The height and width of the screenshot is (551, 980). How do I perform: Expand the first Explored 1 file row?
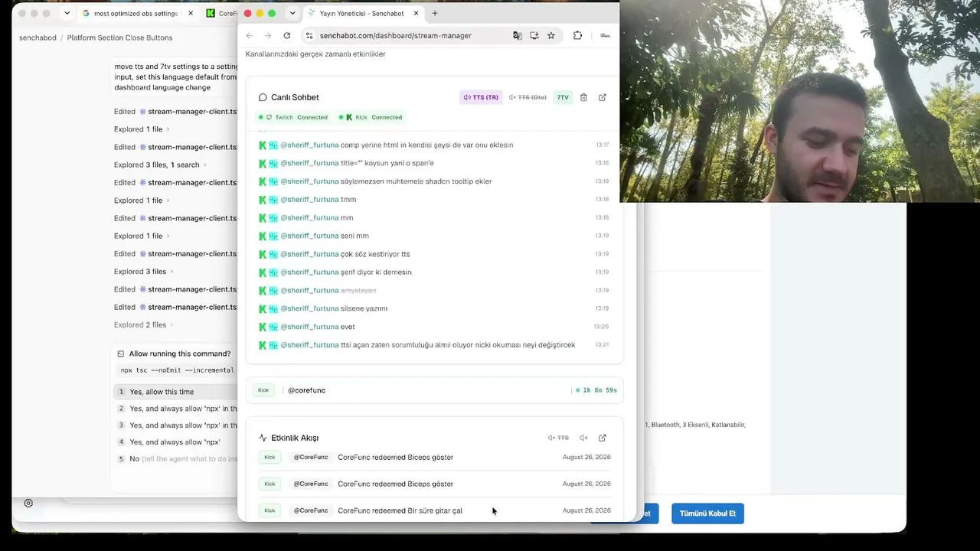[142, 129]
